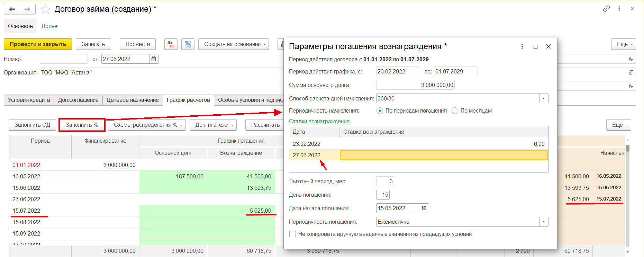Screen dimensions: 644x257
Task: Go back with the left arrow button
Action: pyautogui.click(x=12, y=9)
